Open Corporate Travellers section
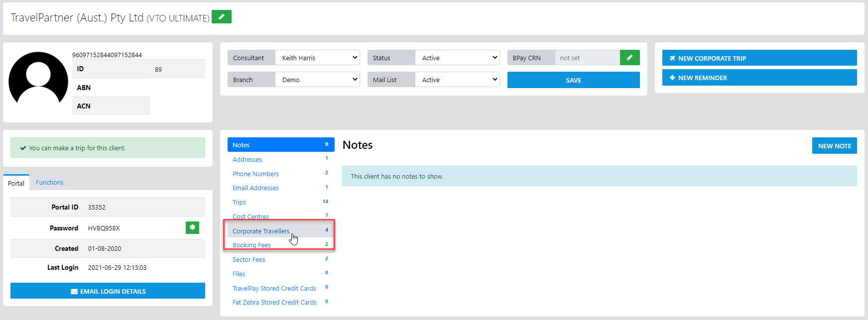868x320 pixels. coord(281,231)
